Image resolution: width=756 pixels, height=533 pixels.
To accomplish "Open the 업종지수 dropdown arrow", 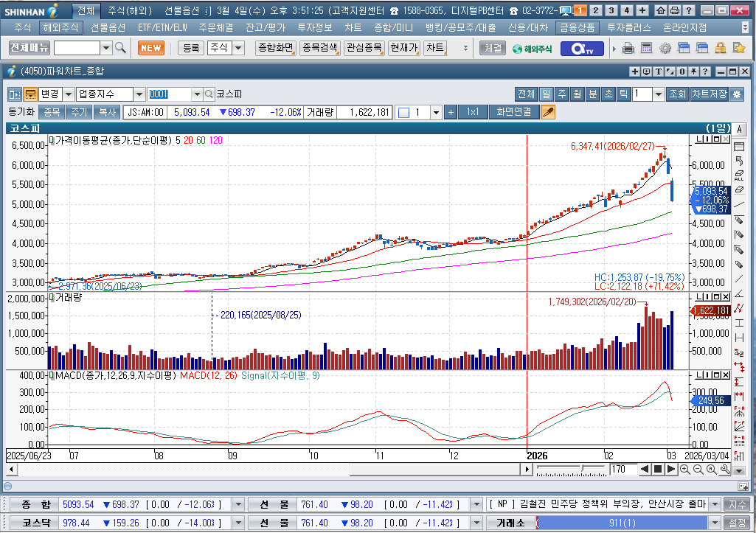I will point(139,94).
